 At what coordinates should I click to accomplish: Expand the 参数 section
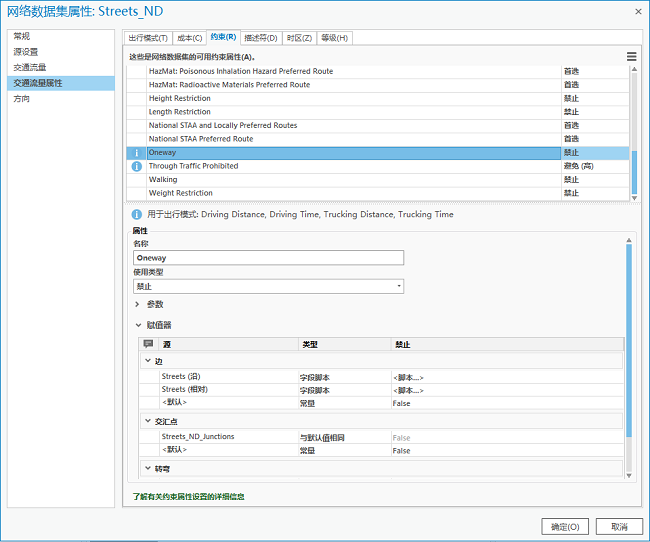[137, 304]
